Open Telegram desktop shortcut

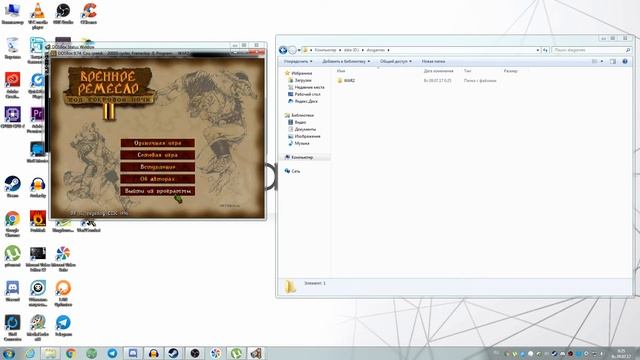[63, 325]
